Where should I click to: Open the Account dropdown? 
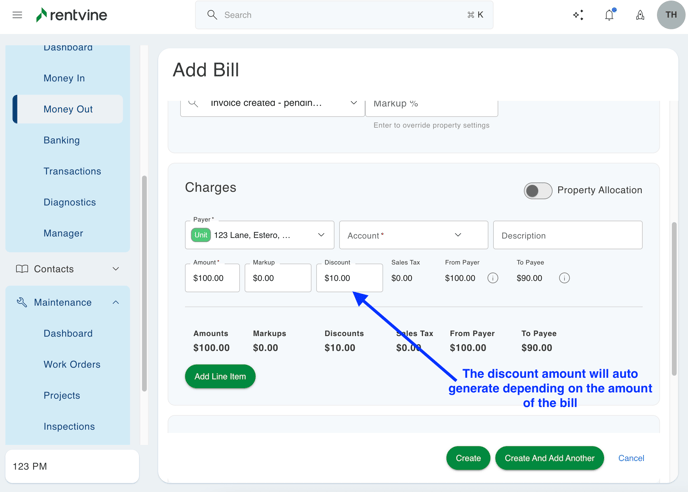point(413,235)
